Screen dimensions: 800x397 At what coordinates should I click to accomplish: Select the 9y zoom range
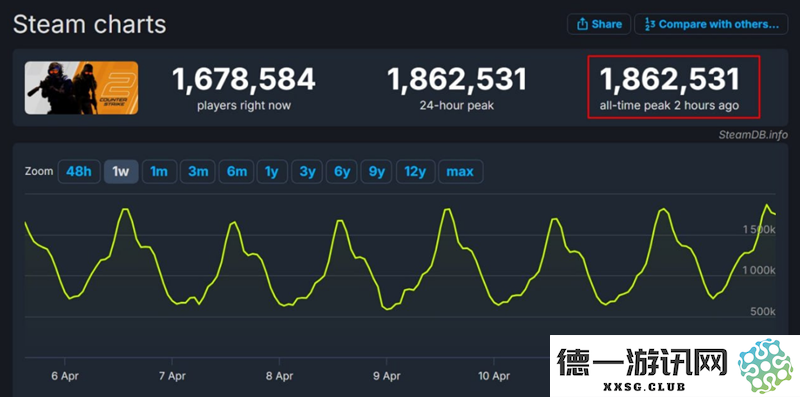click(x=377, y=171)
